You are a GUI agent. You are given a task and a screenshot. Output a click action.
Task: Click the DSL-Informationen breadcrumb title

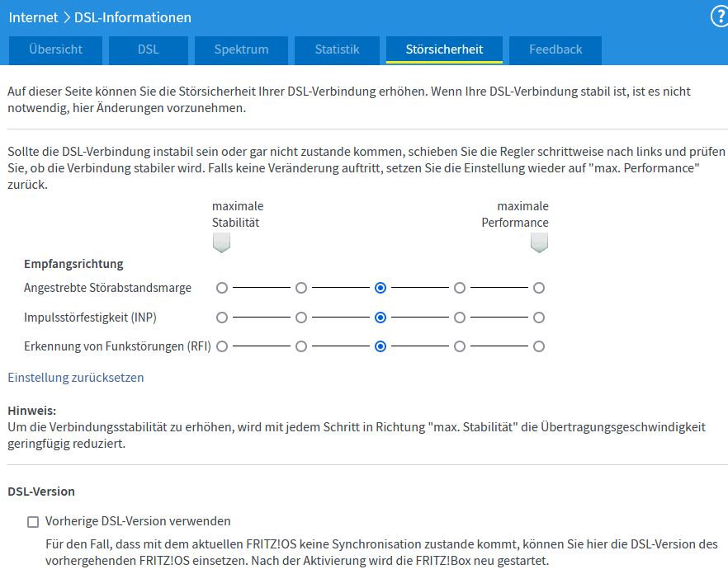(x=133, y=17)
